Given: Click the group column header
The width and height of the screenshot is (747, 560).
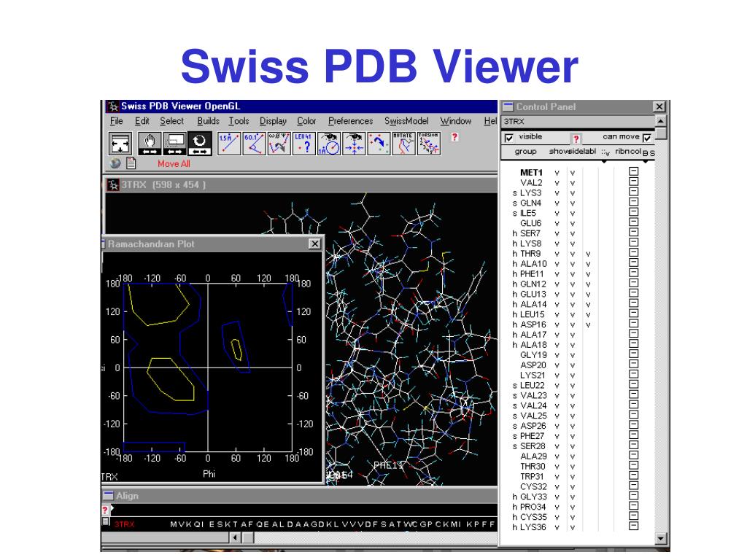Looking at the screenshot, I should pos(525,152).
